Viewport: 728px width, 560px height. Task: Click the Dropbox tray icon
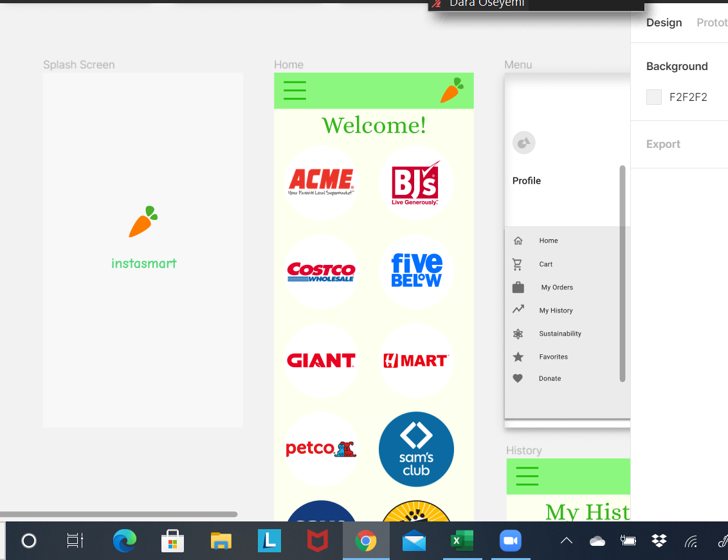(659, 541)
